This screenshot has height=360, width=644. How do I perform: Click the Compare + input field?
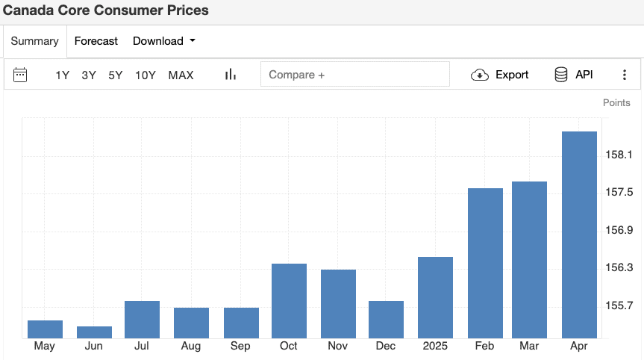355,75
